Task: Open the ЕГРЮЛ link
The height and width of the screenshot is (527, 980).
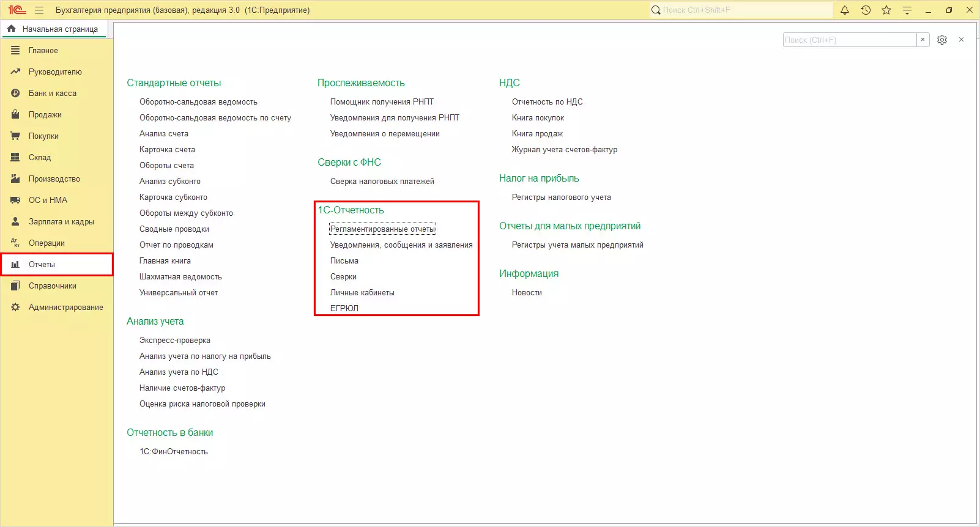Action: click(x=344, y=308)
